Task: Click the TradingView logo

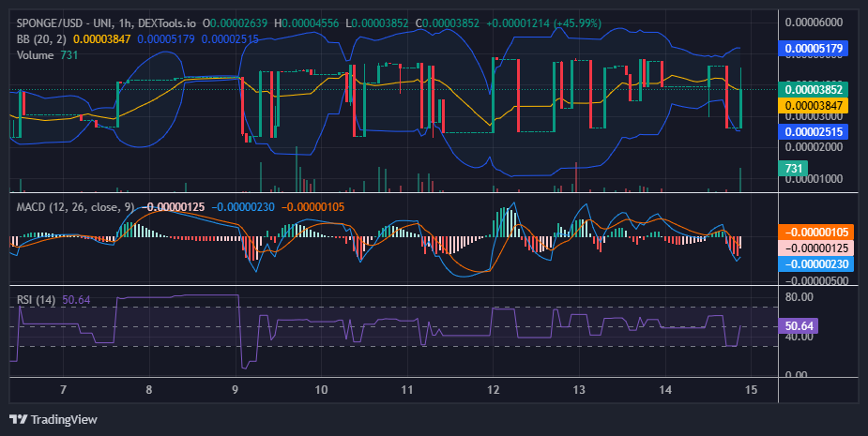Action: point(53,419)
